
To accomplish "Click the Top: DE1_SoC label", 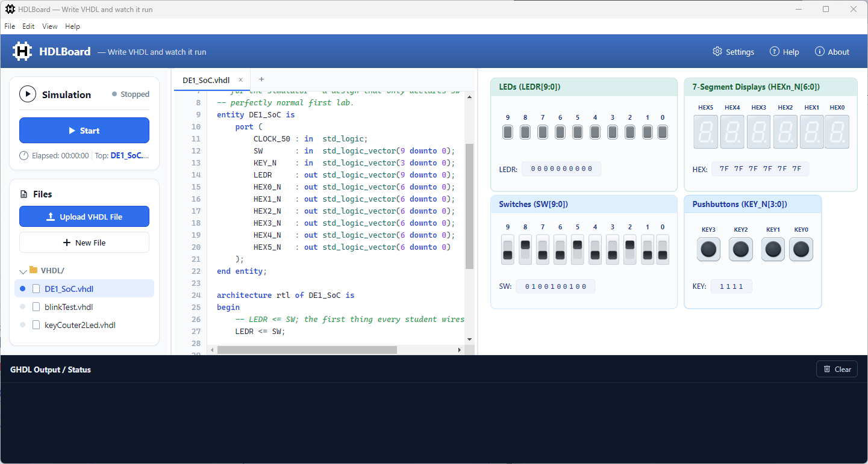I will [120, 155].
